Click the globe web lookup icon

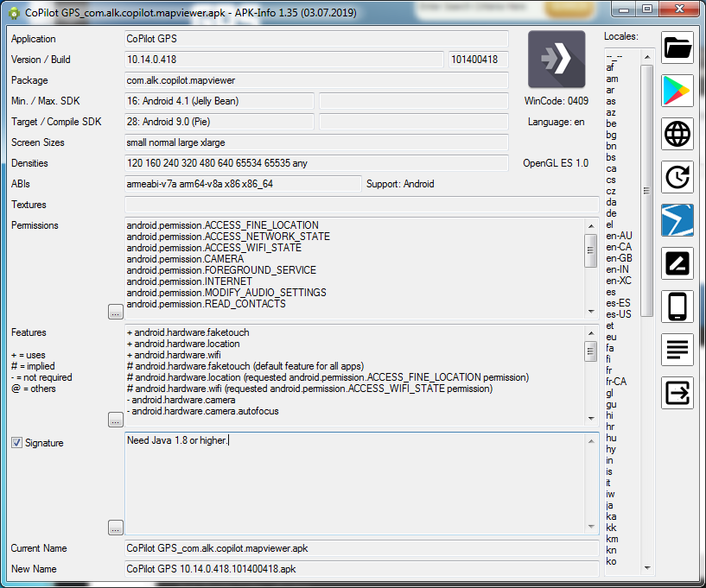[x=677, y=134]
